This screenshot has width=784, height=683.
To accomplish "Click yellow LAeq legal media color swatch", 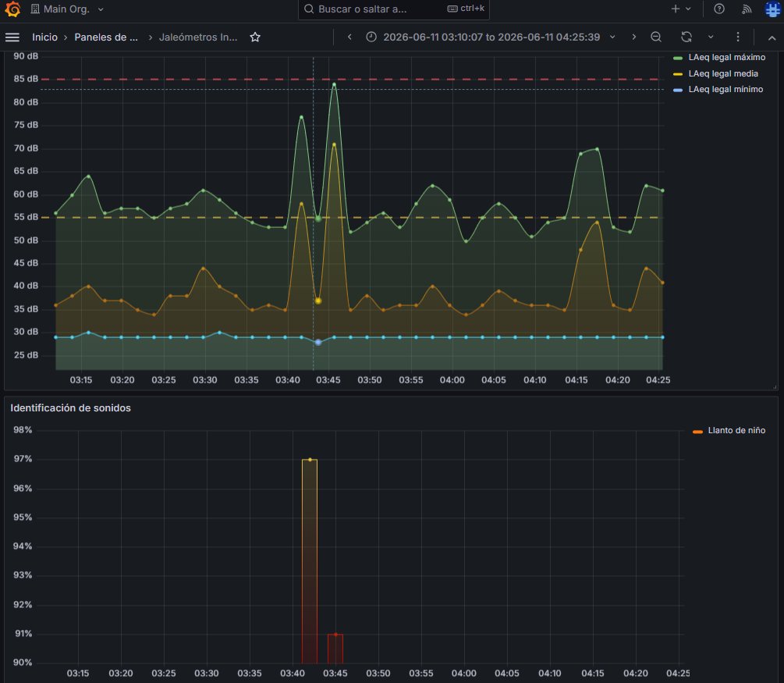I will point(678,74).
